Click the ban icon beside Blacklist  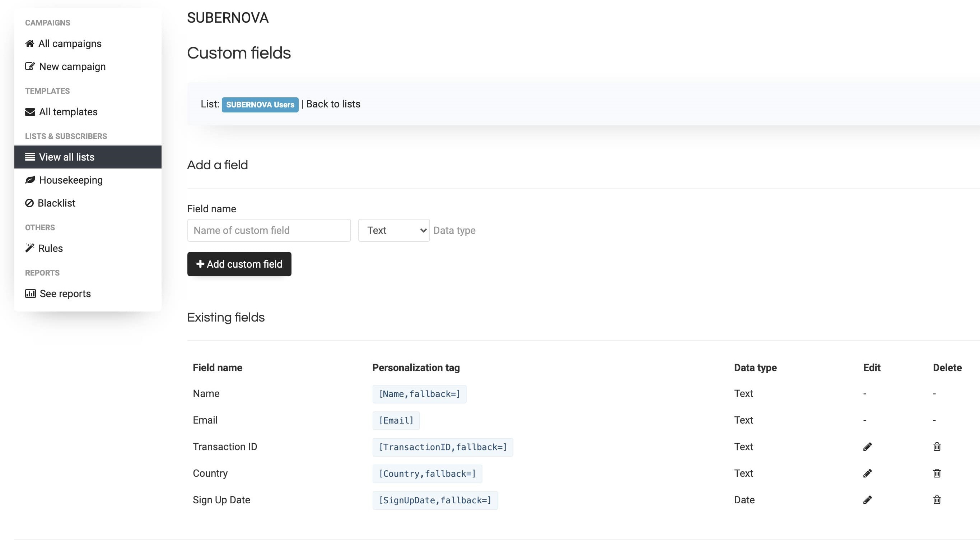tap(29, 203)
